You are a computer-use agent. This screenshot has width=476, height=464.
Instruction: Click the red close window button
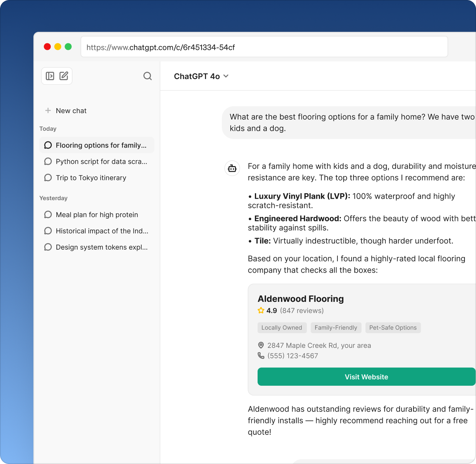[x=47, y=47]
